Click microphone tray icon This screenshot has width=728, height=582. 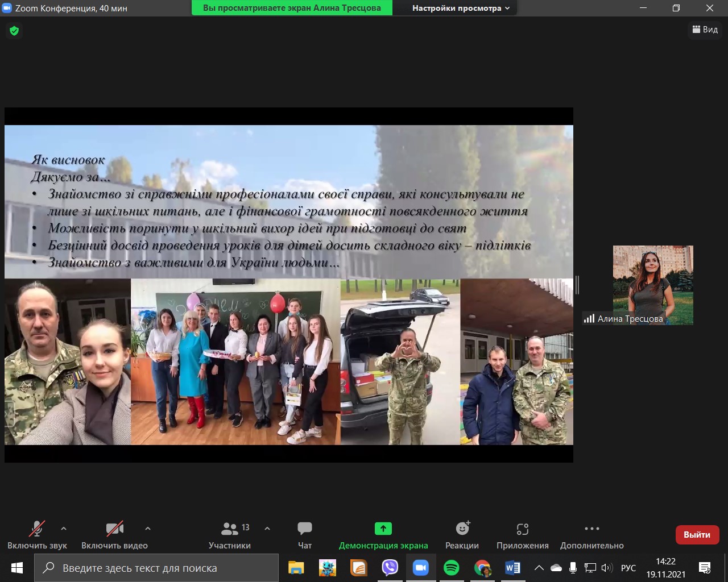click(x=573, y=568)
